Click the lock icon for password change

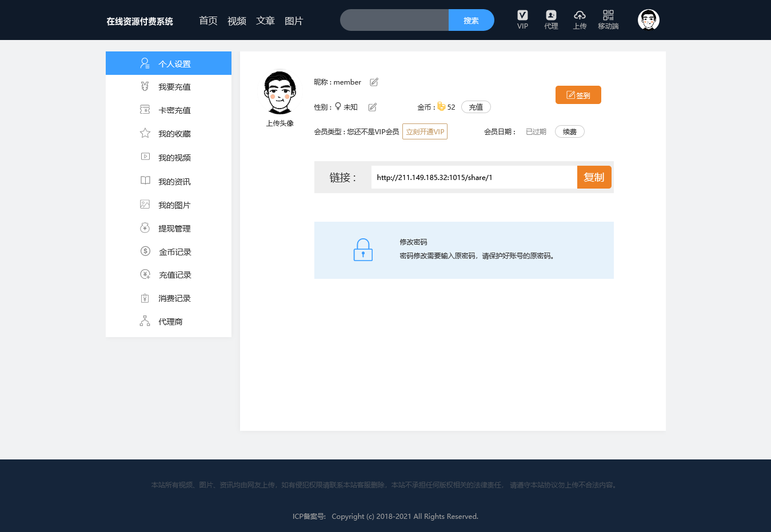[363, 250]
